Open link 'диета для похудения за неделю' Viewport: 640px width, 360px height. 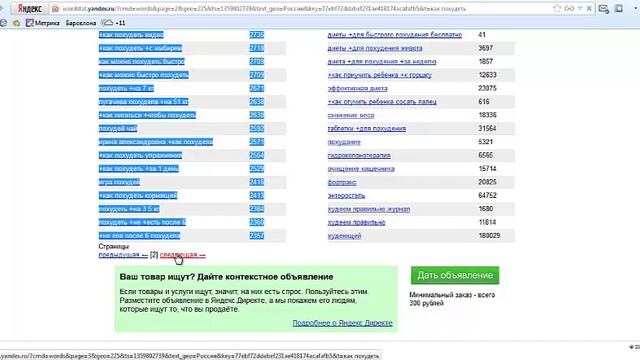click(382, 62)
